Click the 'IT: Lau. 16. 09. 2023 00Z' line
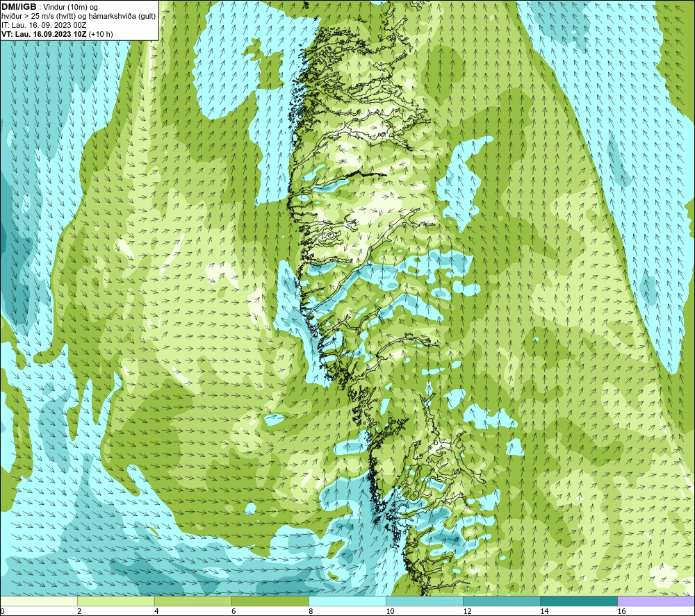The width and height of the screenshot is (695, 616). [x=43, y=25]
